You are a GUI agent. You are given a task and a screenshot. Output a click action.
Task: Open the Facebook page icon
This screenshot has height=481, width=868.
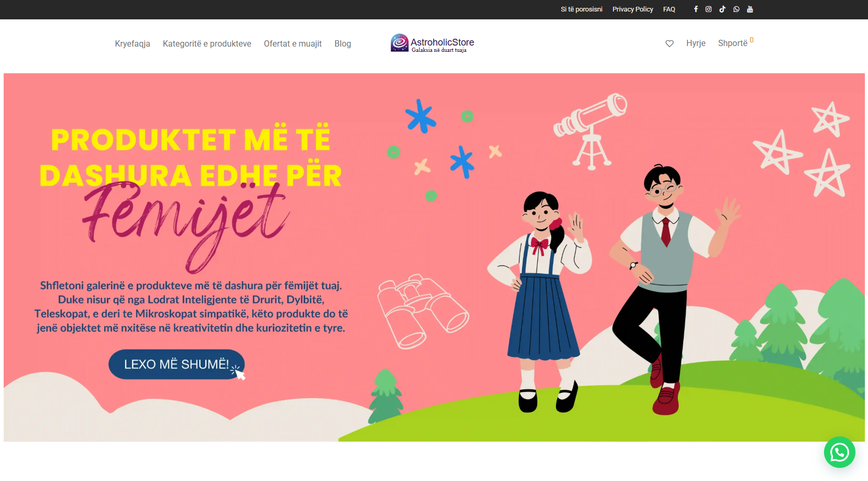(696, 9)
